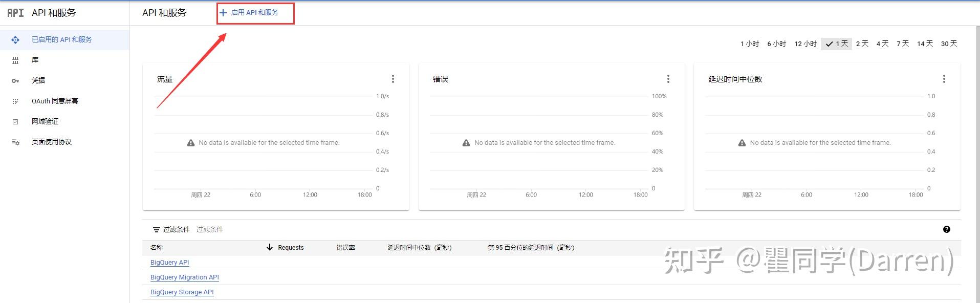980x303 pixels.
Task: Open 页面使用协议 in the sidebar
Action: [64, 142]
